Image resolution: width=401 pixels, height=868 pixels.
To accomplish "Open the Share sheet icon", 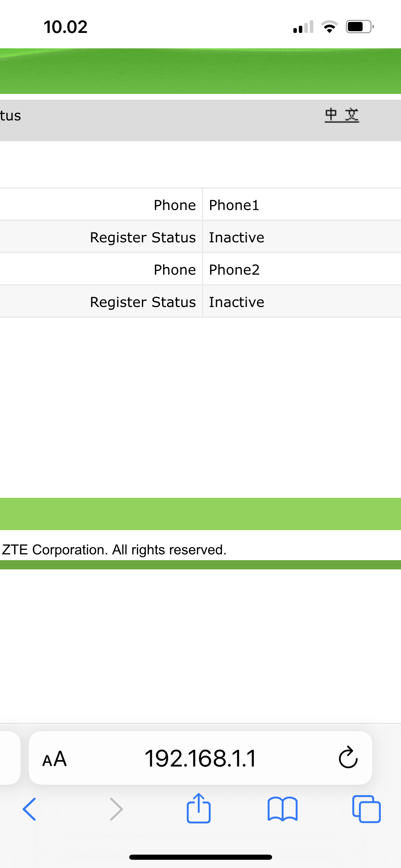I will tap(198, 808).
